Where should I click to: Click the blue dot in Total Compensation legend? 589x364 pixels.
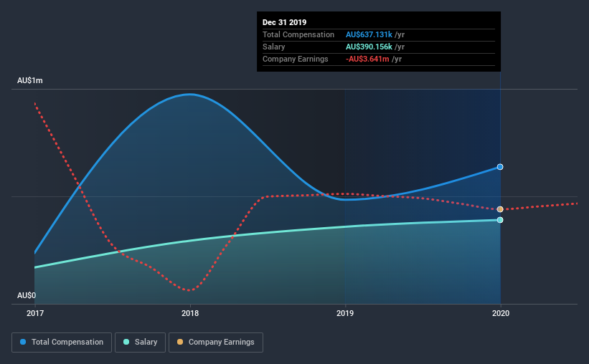(x=23, y=342)
